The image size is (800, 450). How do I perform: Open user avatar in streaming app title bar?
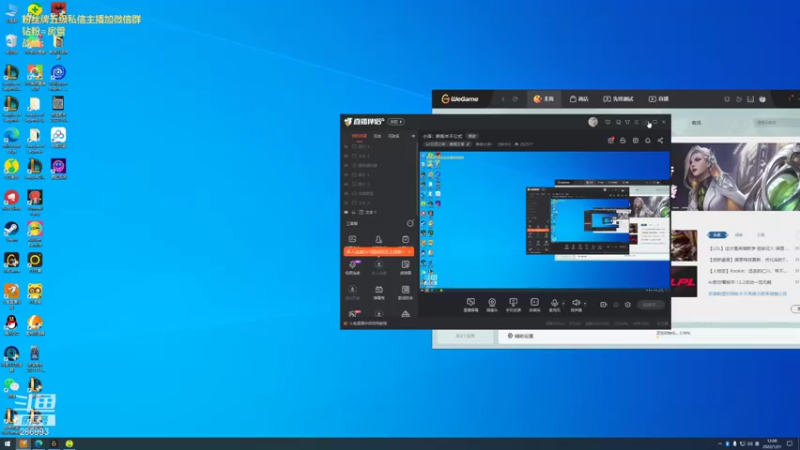(593, 122)
